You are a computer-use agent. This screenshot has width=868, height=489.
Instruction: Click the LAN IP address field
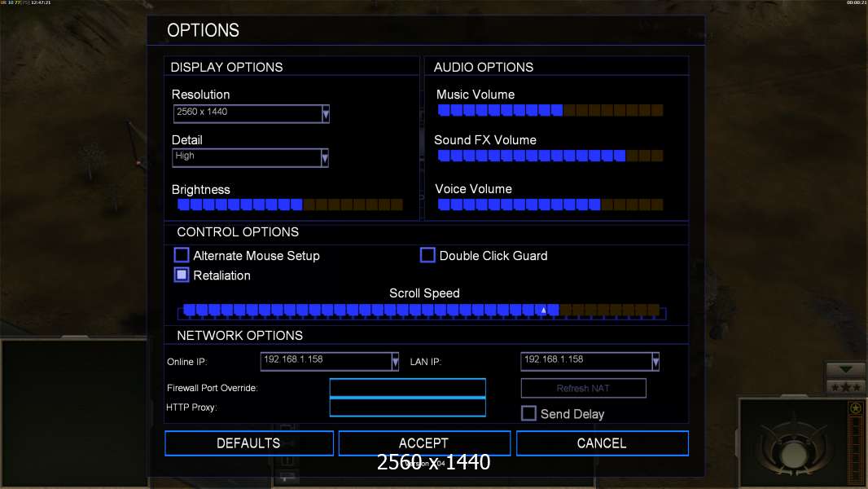coord(586,362)
